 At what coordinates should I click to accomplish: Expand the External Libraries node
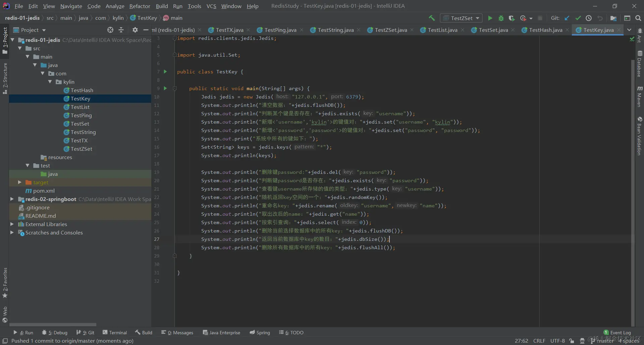tap(12, 224)
